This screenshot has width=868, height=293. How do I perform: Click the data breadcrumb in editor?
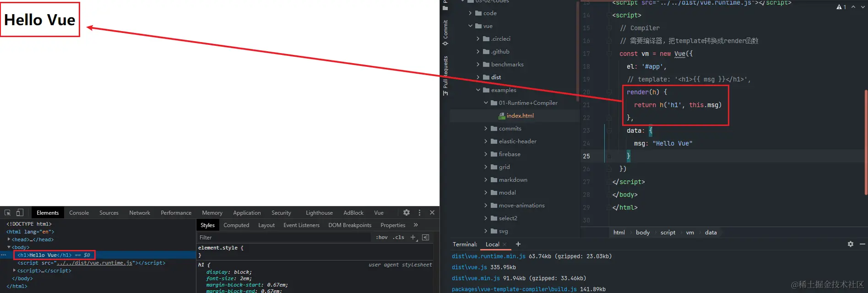711,233
